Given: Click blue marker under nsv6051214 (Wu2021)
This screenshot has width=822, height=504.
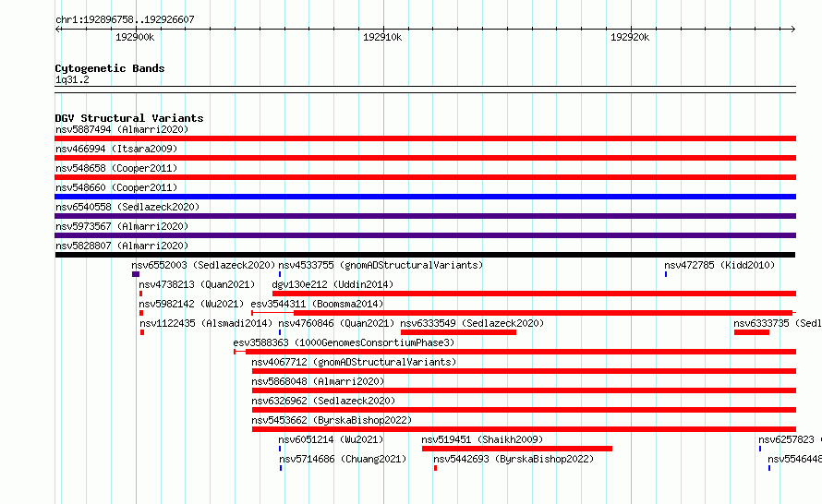Looking at the screenshot, I should (x=280, y=449).
